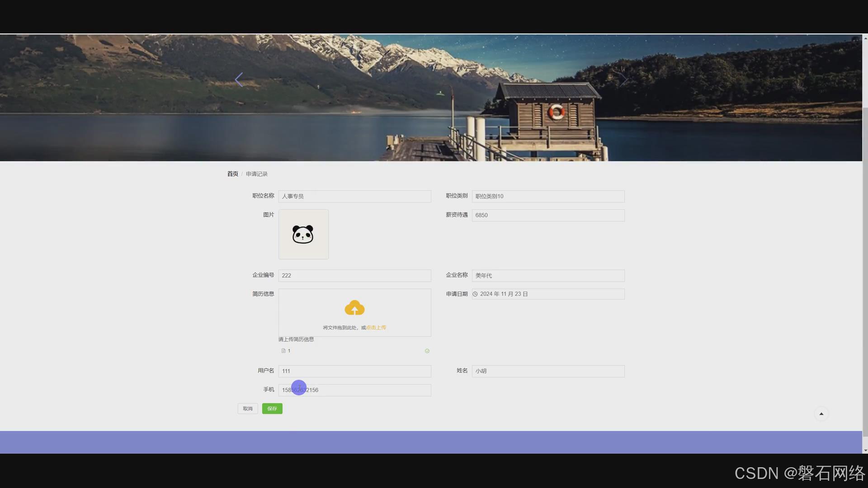Click the 职位类别 input field
Image resolution: width=868 pixels, height=488 pixels.
click(548, 196)
